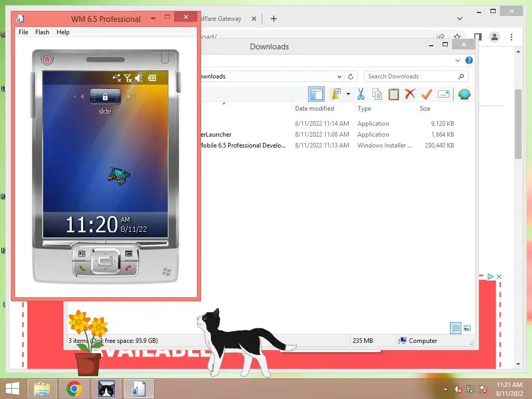This screenshot has width=532, height=399.
Task: Click the Paste clipboard icon
Action: tap(394, 94)
